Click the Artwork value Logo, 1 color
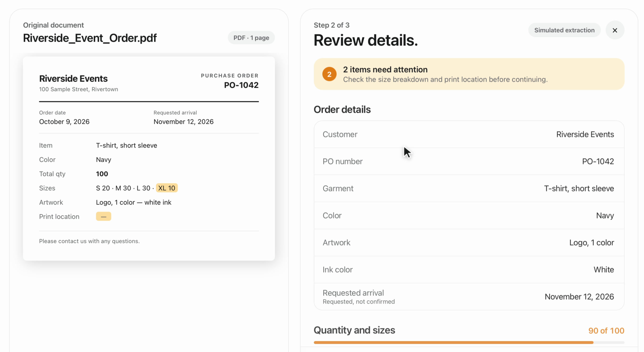Screen dimensions: 644x352 click(x=592, y=243)
